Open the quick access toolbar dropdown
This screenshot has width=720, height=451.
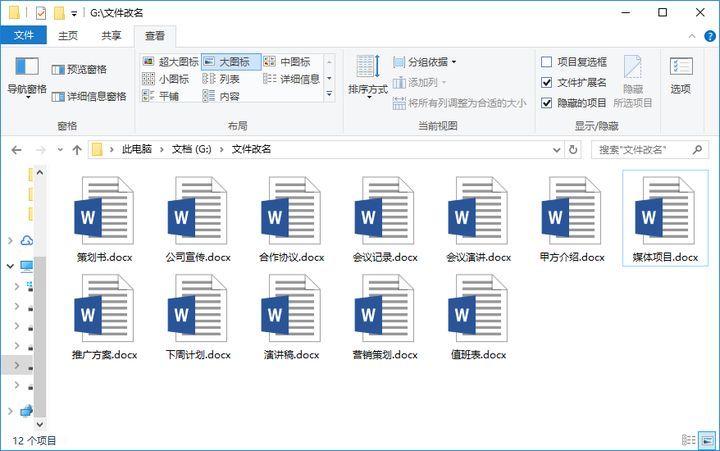74,14
